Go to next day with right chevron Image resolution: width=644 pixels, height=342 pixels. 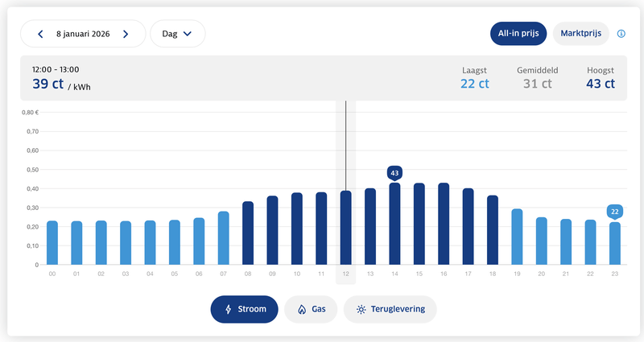126,34
